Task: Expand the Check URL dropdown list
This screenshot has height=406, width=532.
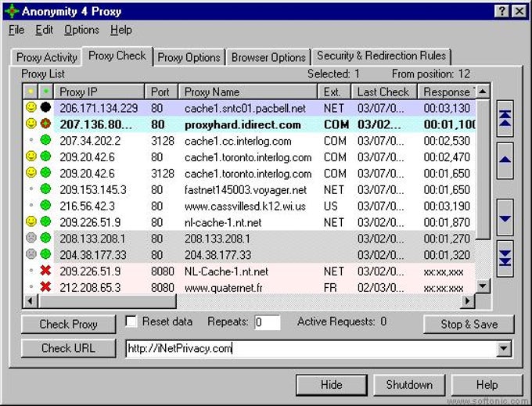Action: point(504,348)
